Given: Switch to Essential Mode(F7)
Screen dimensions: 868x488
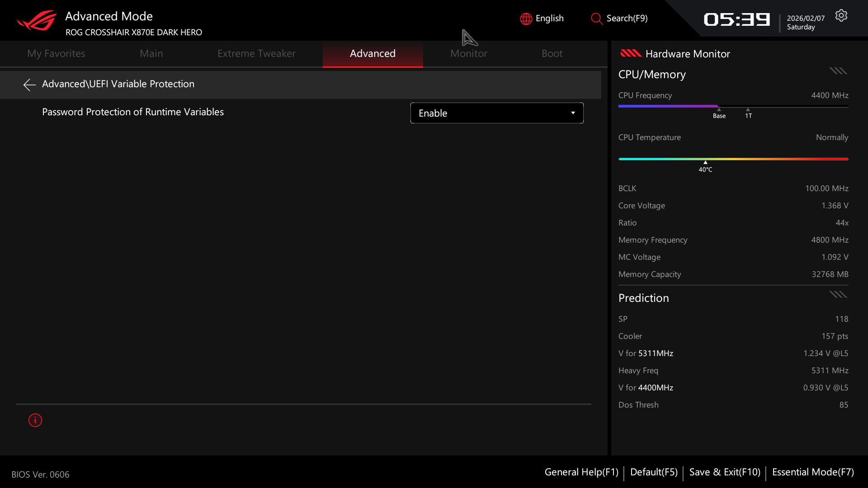Looking at the screenshot, I should tap(812, 472).
